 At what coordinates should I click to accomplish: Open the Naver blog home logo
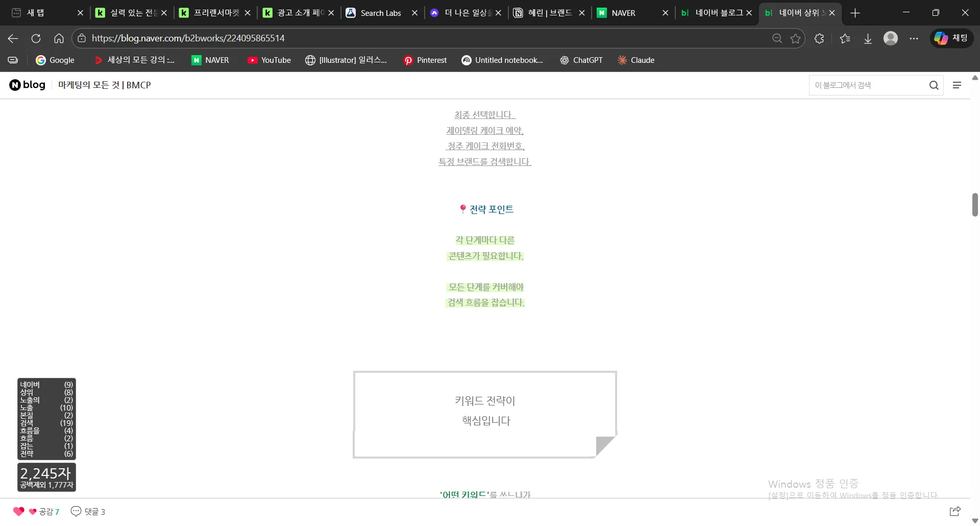click(x=27, y=85)
